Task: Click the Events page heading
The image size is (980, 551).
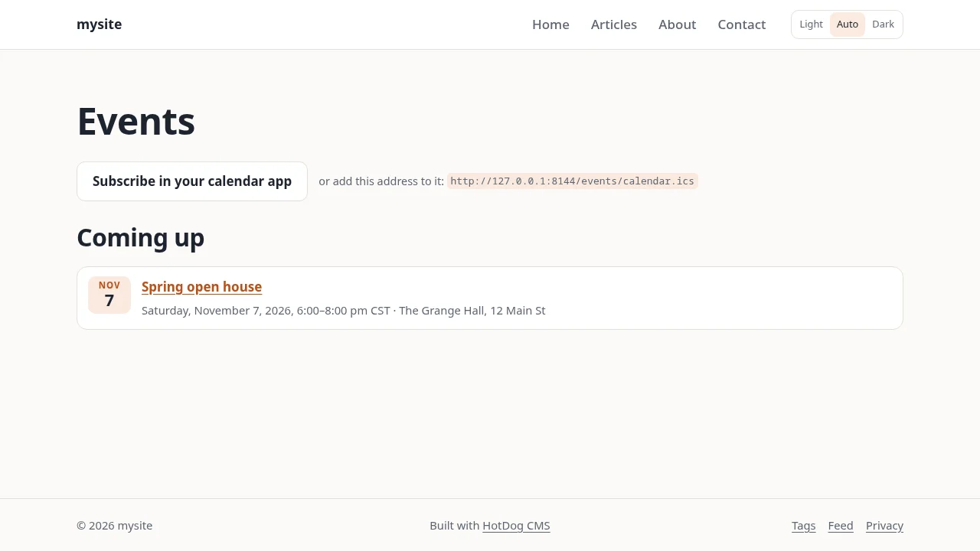Action: [x=136, y=121]
